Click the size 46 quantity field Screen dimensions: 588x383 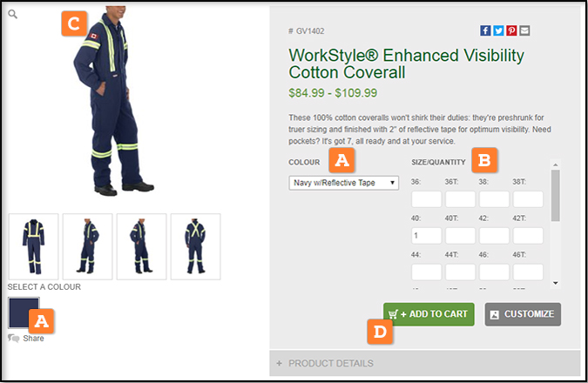pyautogui.click(x=494, y=272)
